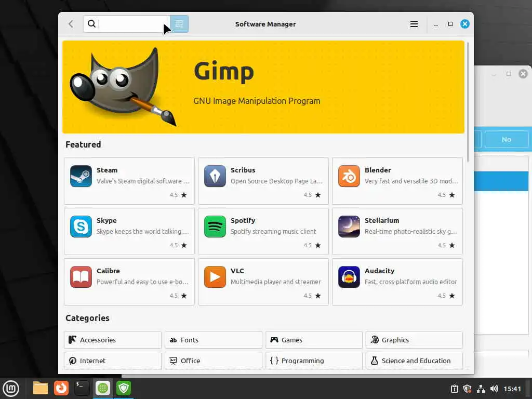The width and height of the screenshot is (532, 399).
Task: Toggle the search-in-descriptions button
Action: pyautogui.click(x=179, y=24)
